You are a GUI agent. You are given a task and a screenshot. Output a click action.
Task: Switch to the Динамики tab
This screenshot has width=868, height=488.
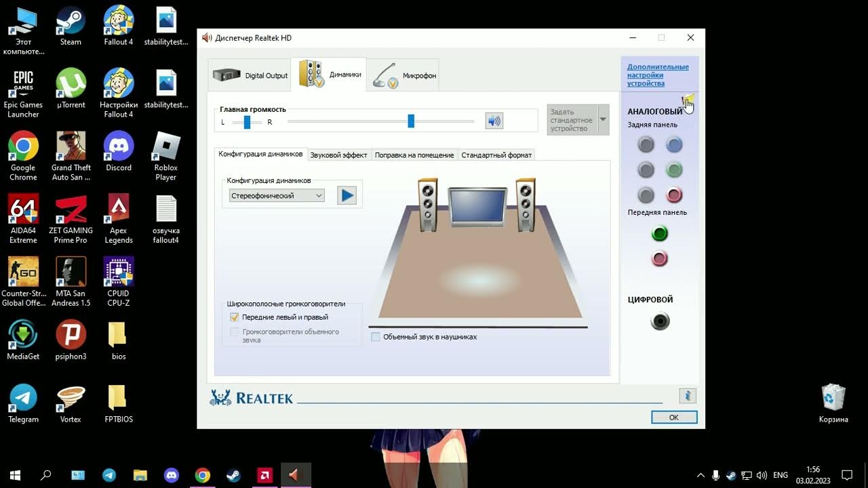point(329,75)
